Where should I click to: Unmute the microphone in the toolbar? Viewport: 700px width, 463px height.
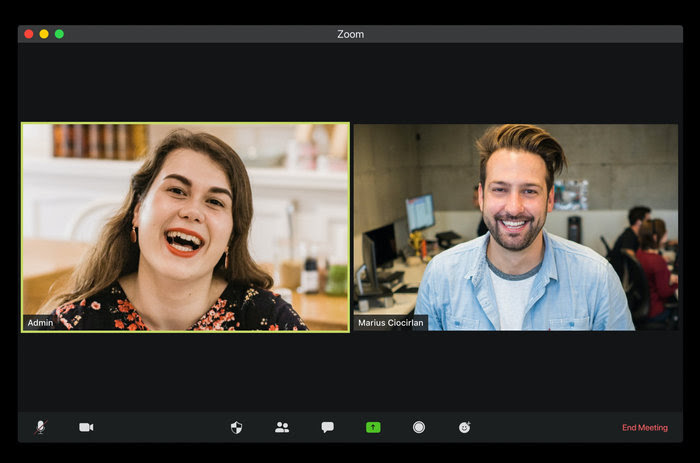[x=40, y=427]
